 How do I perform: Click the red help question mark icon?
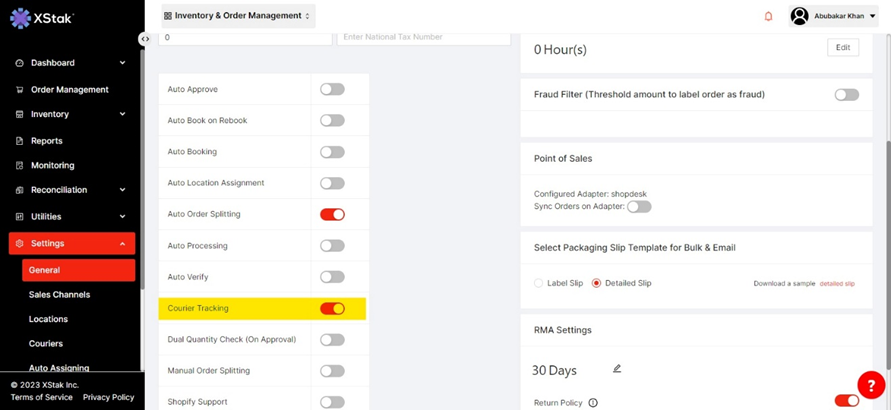[x=871, y=384]
